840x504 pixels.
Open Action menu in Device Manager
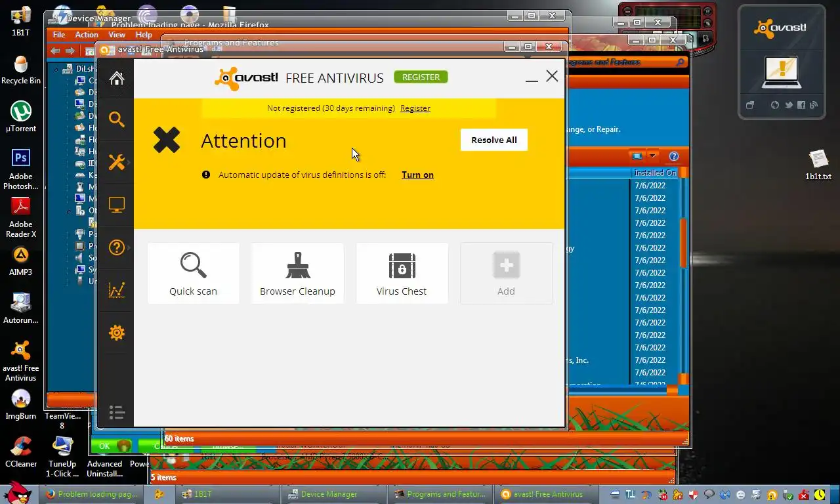(x=87, y=35)
